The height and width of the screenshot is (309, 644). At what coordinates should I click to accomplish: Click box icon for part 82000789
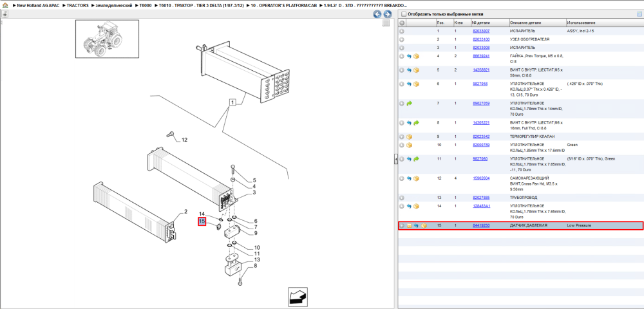click(x=409, y=145)
